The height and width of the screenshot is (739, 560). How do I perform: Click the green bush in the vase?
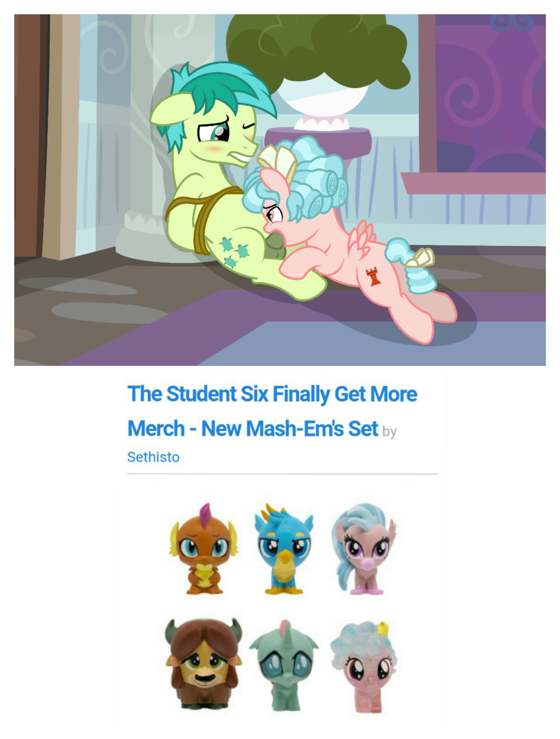click(x=317, y=48)
